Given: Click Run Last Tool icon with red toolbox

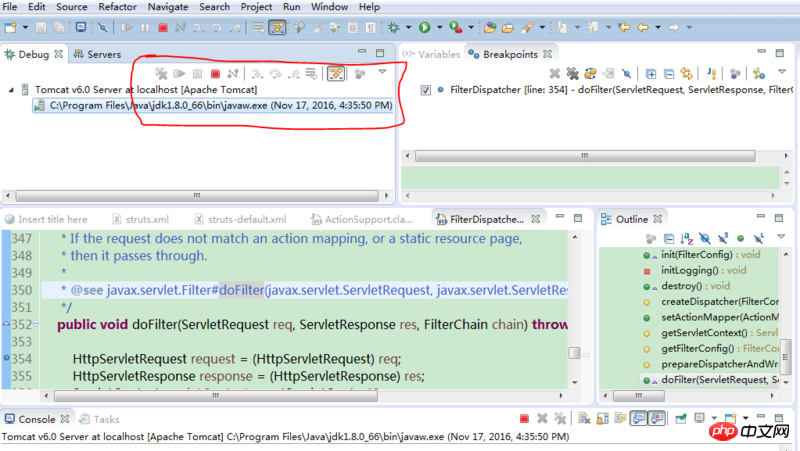Looking at the screenshot, I should [x=456, y=28].
